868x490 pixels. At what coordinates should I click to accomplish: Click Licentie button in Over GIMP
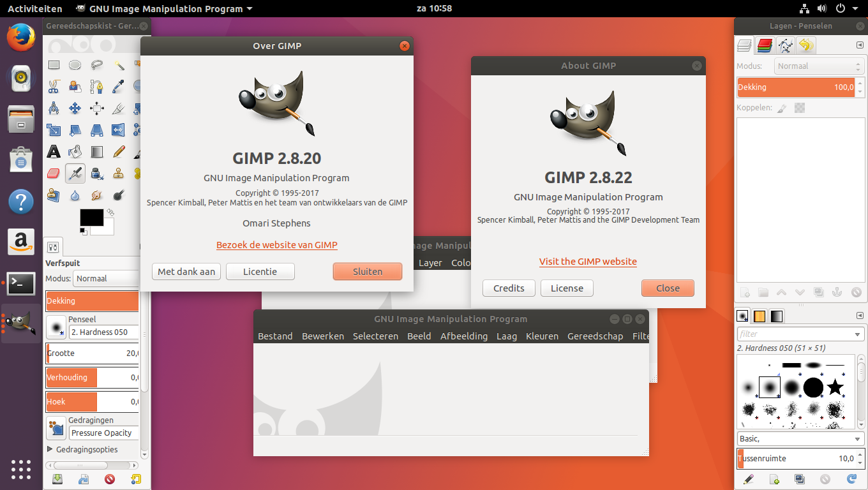tap(260, 271)
